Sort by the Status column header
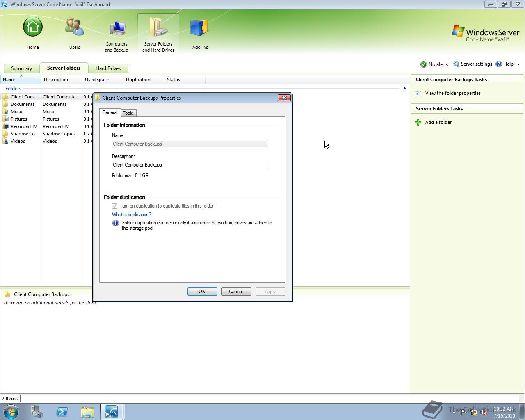Screen dimensions: 525x420 click(185, 80)
